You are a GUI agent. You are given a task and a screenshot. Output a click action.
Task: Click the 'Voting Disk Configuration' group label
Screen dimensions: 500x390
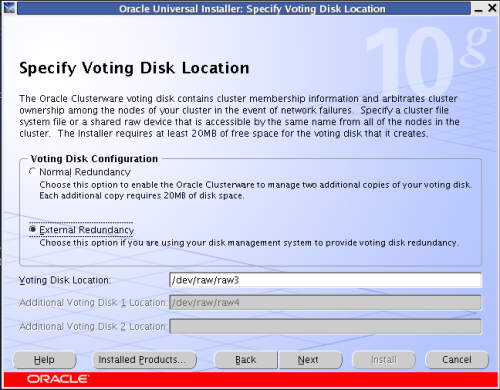click(94, 159)
